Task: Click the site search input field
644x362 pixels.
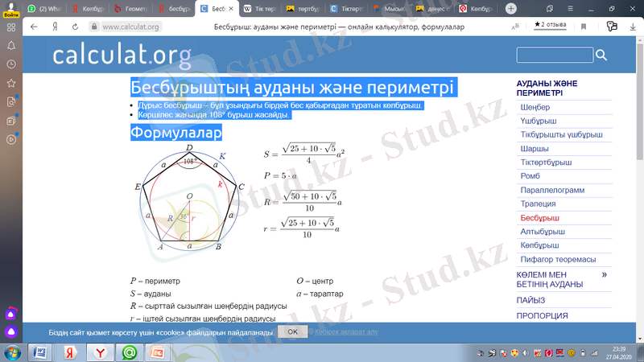Action: coord(555,55)
